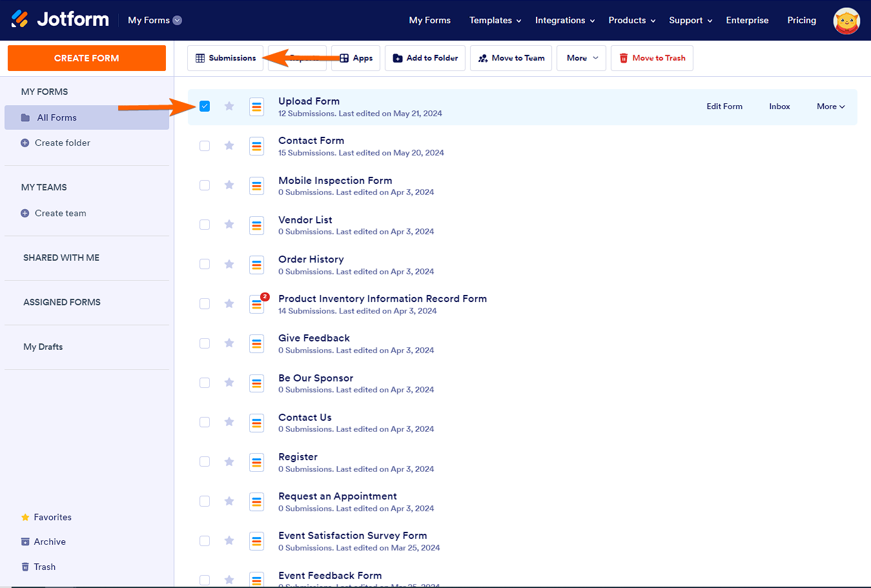This screenshot has height=588, width=871.
Task: Star the Order History form
Action: pyautogui.click(x=229, y=264)
